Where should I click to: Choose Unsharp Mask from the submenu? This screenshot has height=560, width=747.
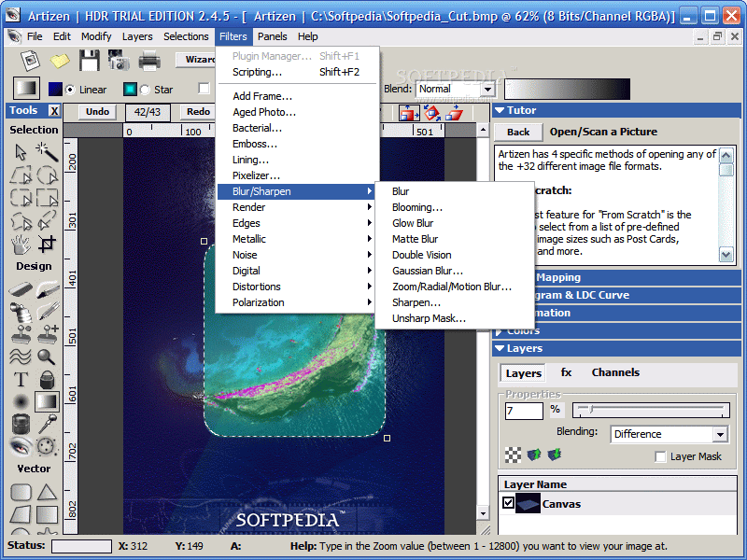(455, 318)
